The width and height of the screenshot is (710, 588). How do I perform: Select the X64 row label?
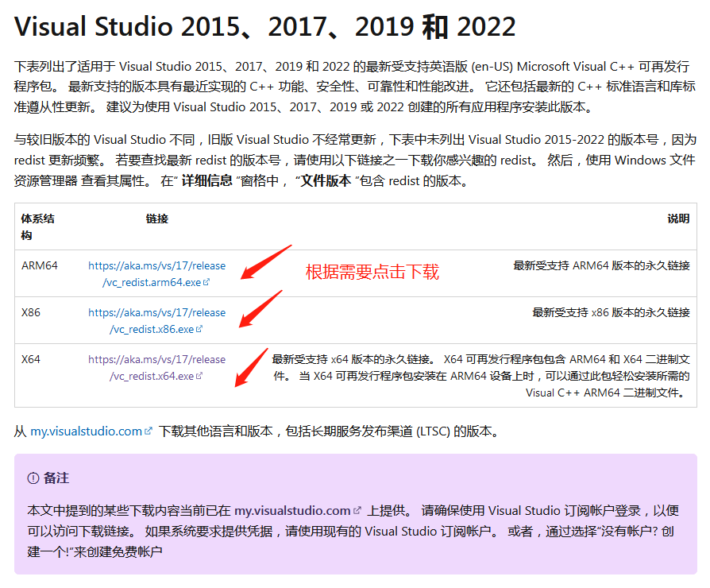[32, 359]
